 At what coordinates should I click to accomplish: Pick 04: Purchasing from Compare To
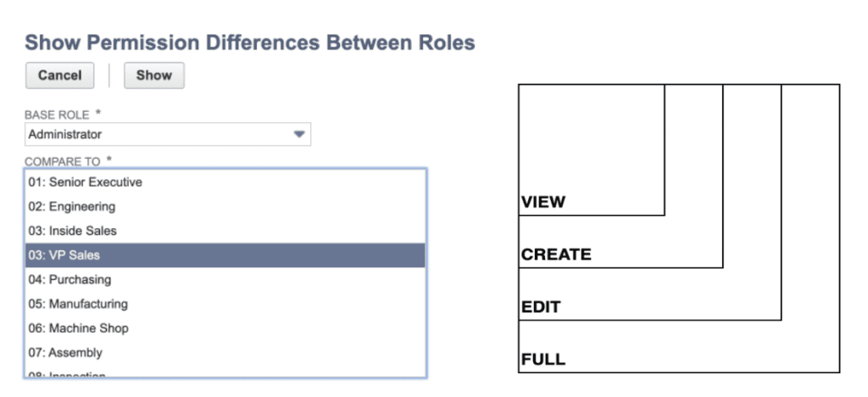[69, 279]
